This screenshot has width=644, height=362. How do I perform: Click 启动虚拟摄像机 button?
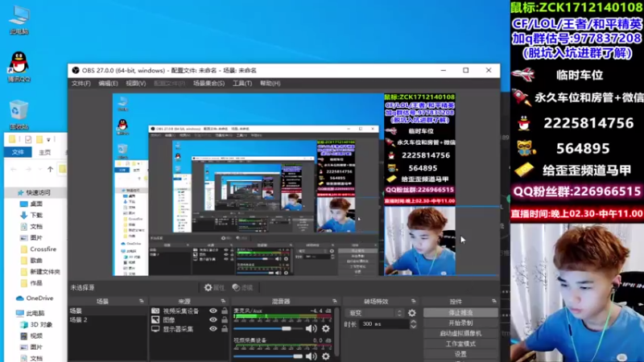(x=460, y=333)
